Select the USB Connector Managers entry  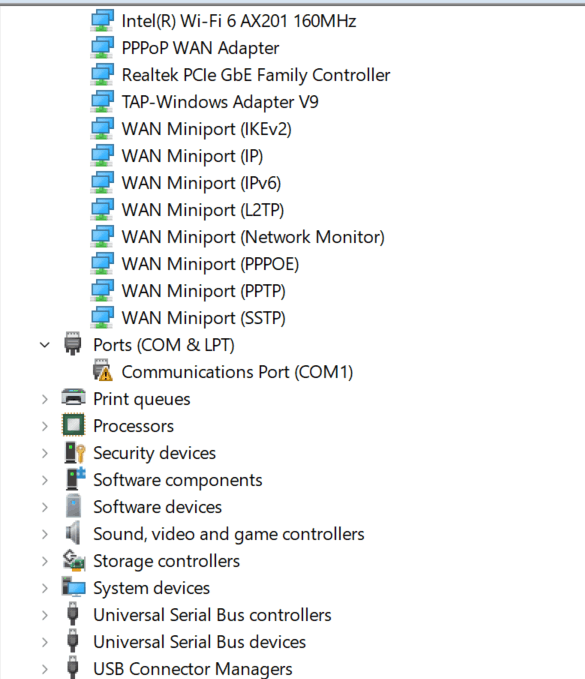pyautogui.click(x=193, y=669)
